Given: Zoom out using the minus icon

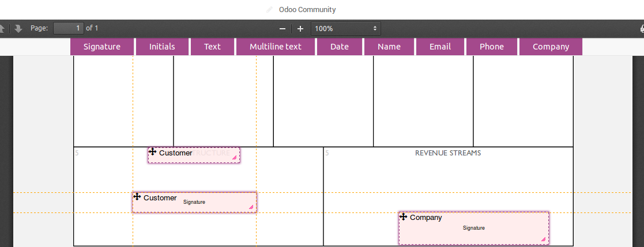Looking at the screenshot, I should point(282,29).
